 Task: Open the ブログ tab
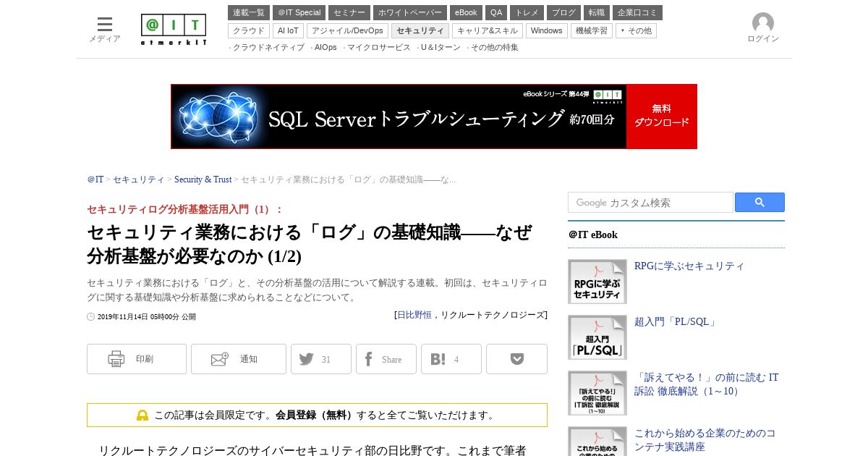563,12
